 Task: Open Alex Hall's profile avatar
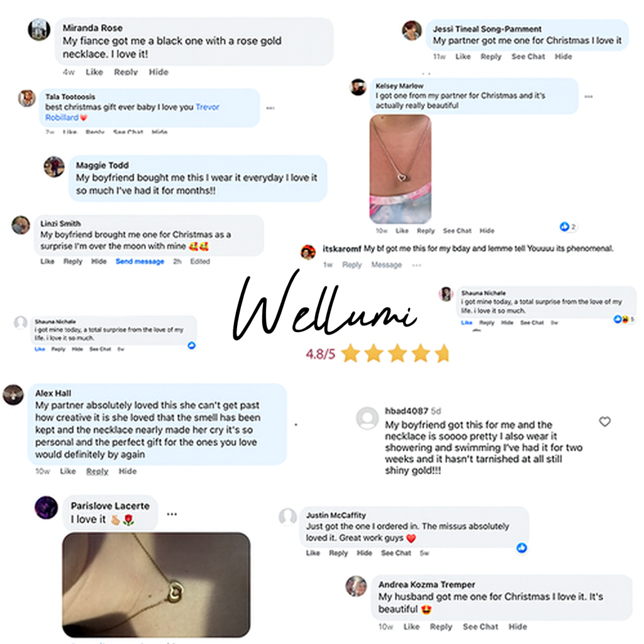[x=13, y=395]
